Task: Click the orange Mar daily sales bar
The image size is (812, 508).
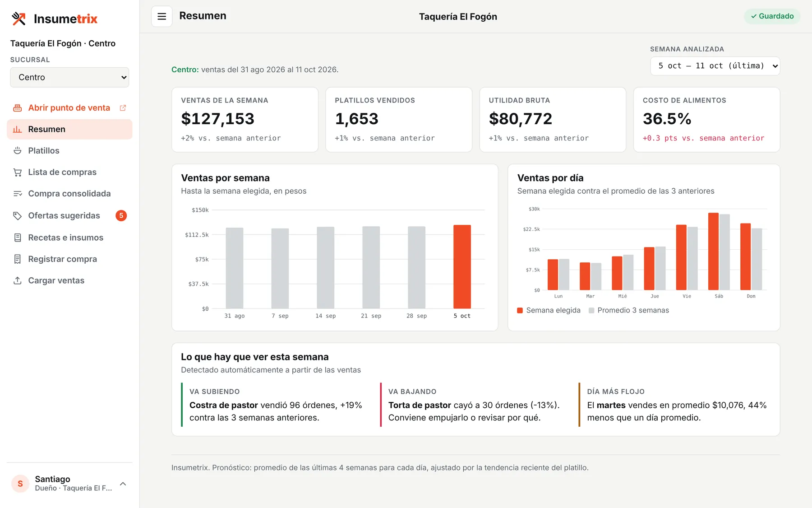Action: (x=585, y=276)
